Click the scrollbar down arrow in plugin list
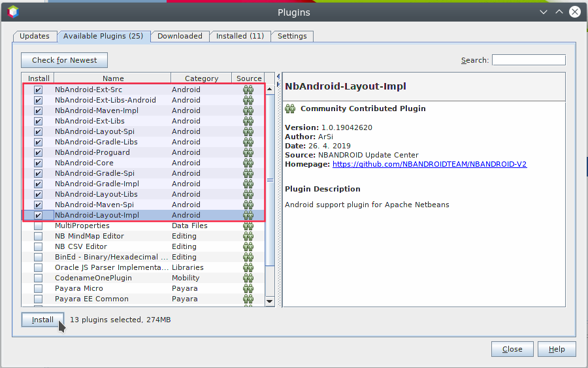 (x=270, y=301)
